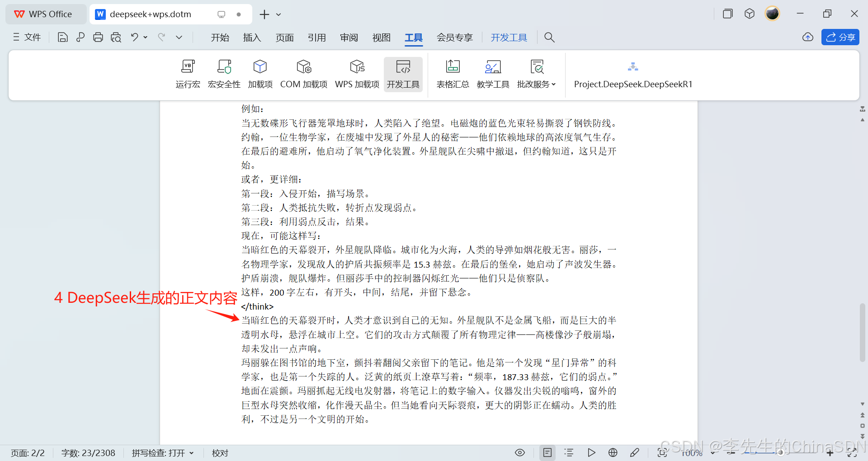Switch to the 视图 (View) tab
This screenshot has width=868, height=461.
pyautogui.click(x=382, y=38)
